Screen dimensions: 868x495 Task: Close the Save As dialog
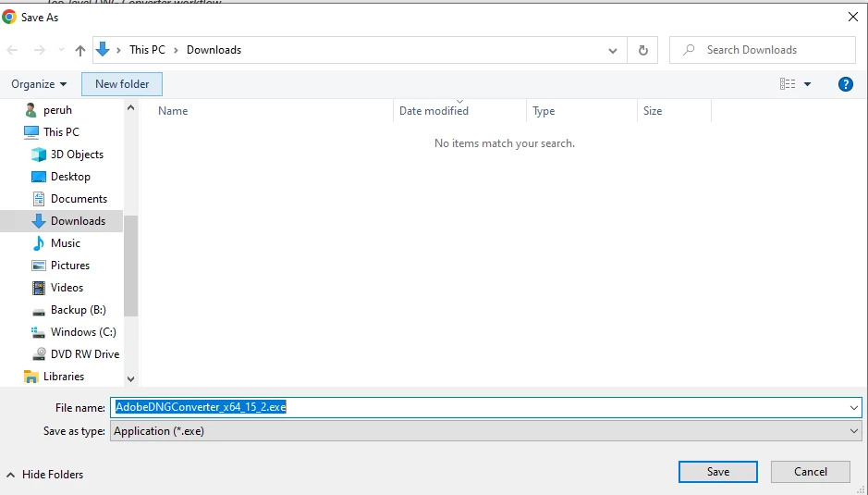[853, 18]
